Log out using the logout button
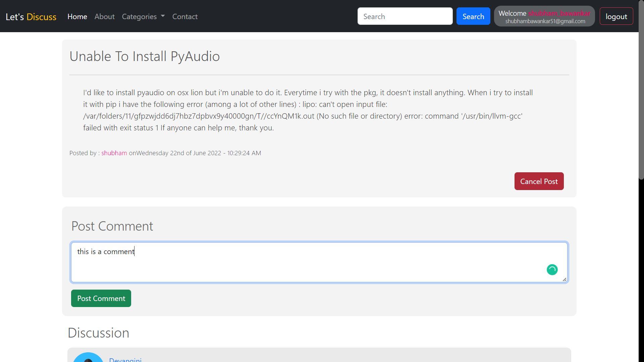644x362 pixels. pyautogui.click(x=616, y=16)
